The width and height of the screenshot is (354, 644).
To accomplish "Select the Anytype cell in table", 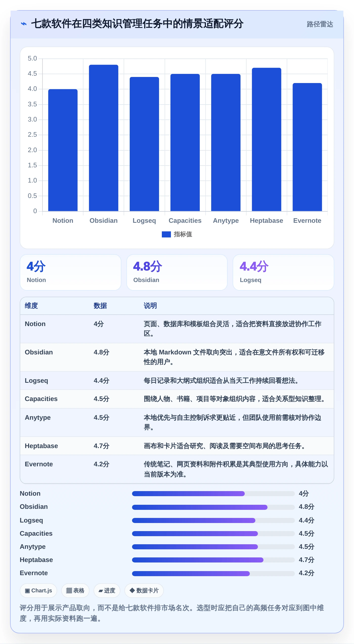I will point(38,418).
